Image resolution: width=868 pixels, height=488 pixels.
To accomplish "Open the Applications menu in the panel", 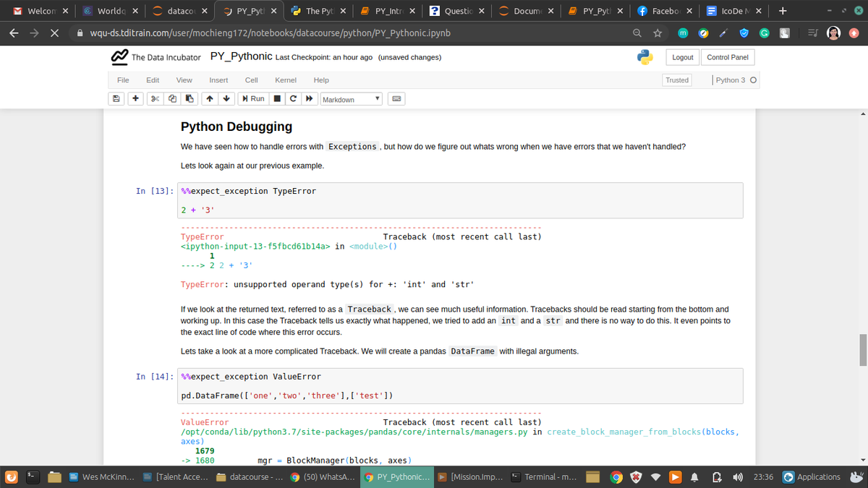I will click(812, 477).
